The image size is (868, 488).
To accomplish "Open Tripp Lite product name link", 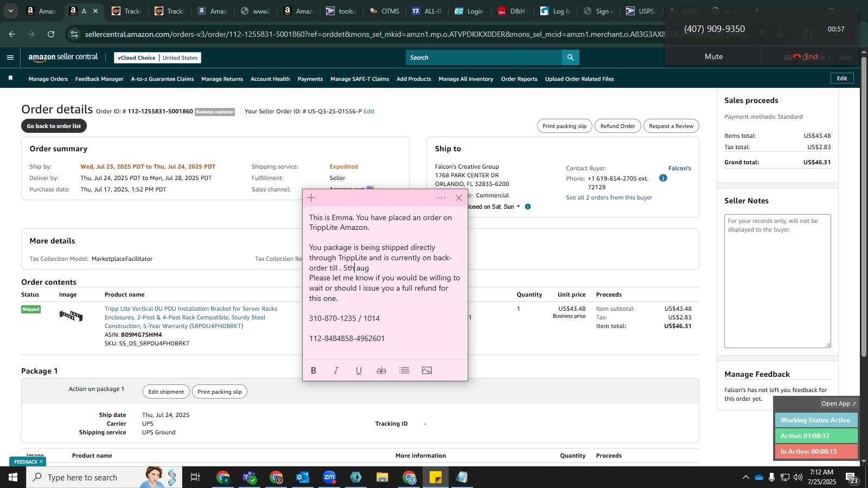I will point(191,317).
